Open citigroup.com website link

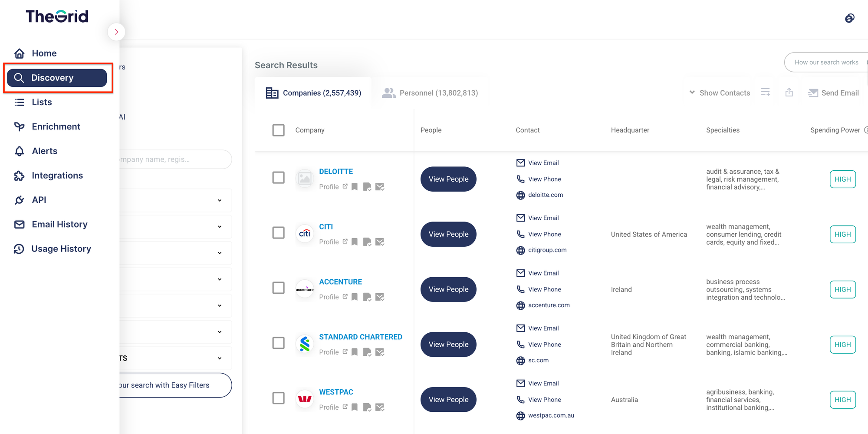tap(541, 250)
